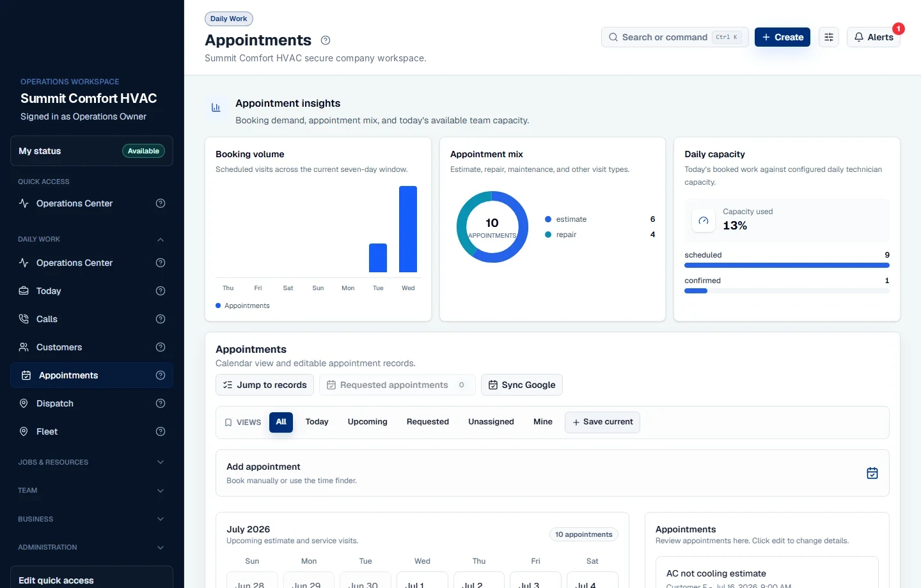Image resolution: width=921 pixels, height=588 pixels.
Task: Click the Search or command field
Action: pos(675,37)
